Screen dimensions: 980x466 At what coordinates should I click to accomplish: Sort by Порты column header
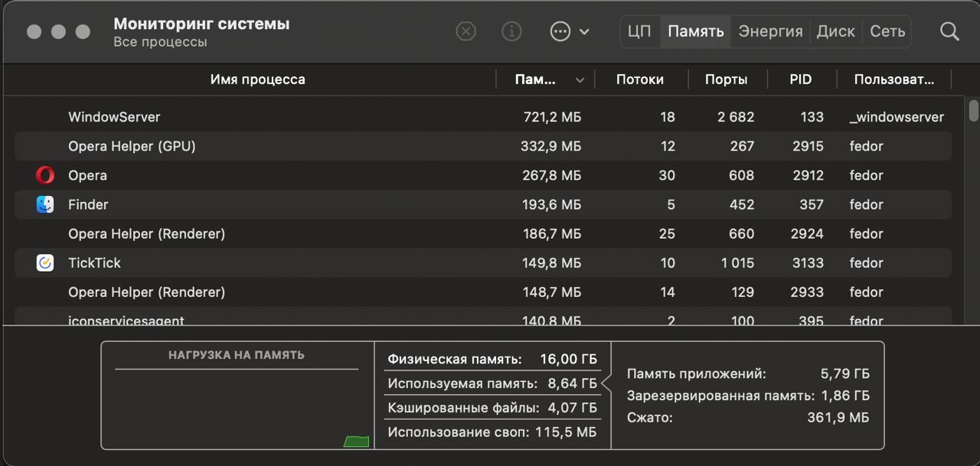coord(726,80)
